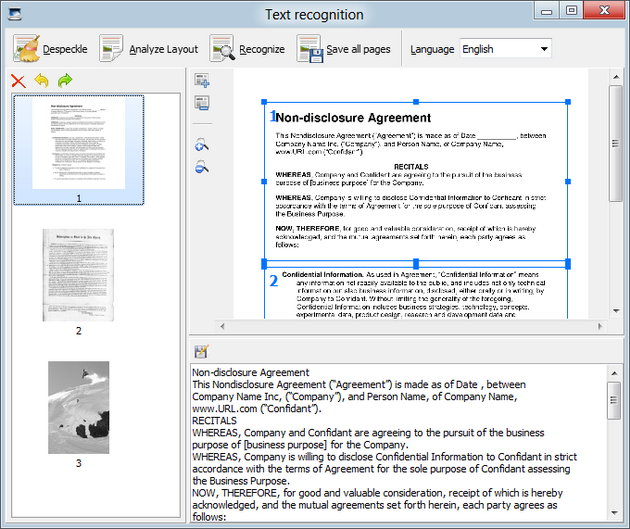Delete page with red X icon
This screenshot has height=529, width=630.
(18, 81)
